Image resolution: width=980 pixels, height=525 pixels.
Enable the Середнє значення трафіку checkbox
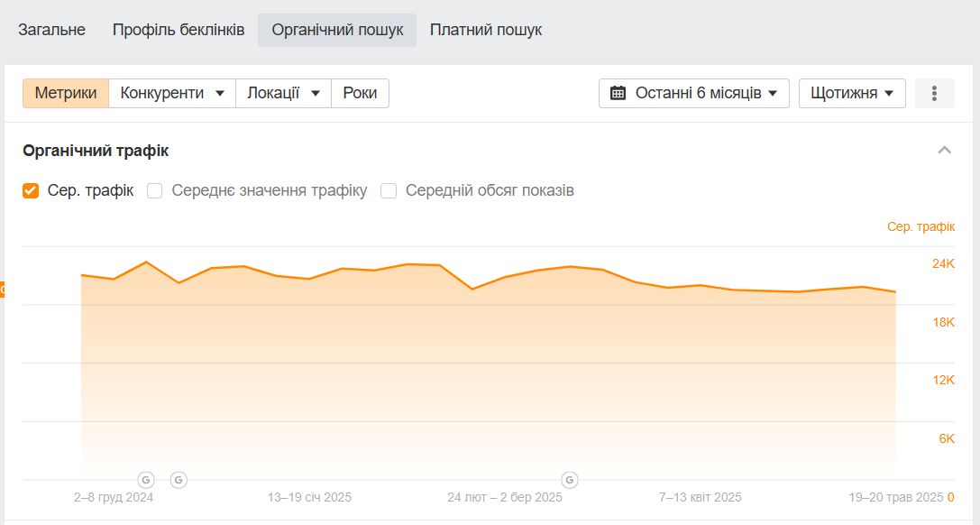pyautogui.click(x=155, y=190)
